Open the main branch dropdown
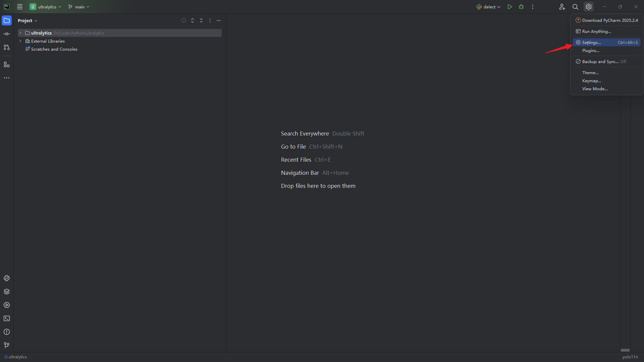 click(79, 7)
